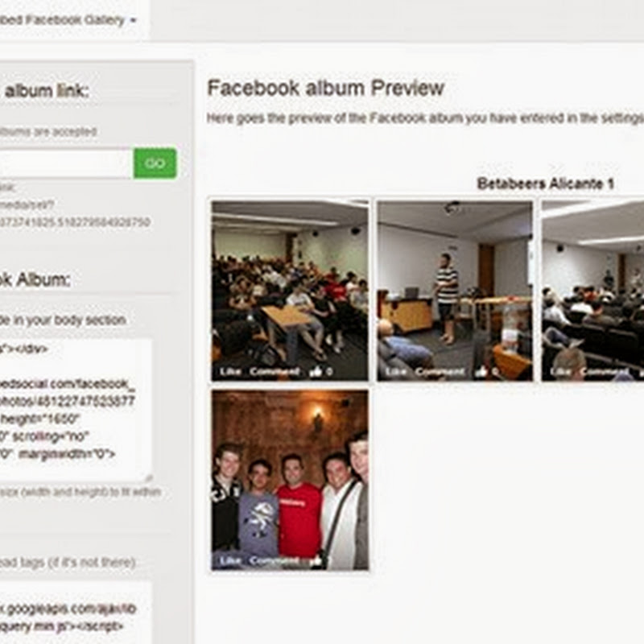Click Comment on the audience photo

(x=275, y=372)
